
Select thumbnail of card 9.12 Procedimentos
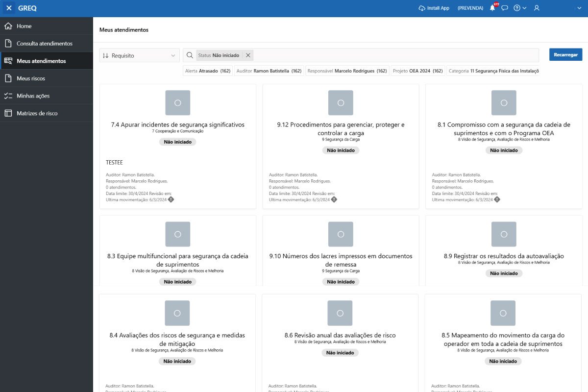tap(341, 103)
